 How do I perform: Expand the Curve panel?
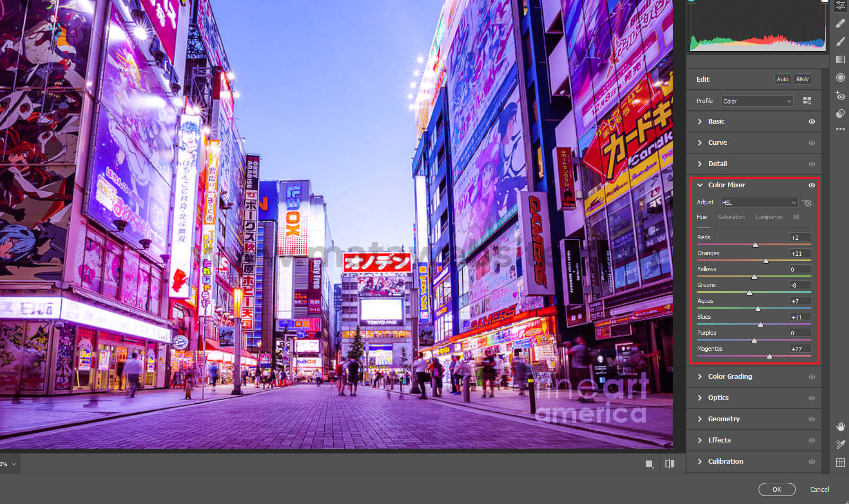pyautogui.click(x=700, y=143)
